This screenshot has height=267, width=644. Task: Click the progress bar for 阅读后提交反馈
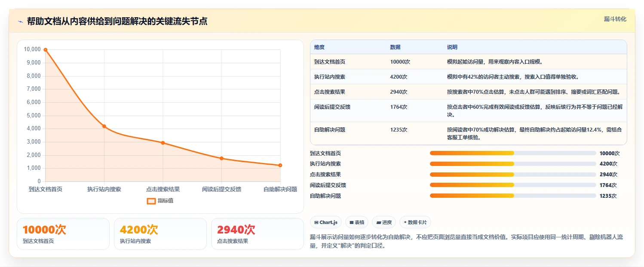tap(513, 185)
